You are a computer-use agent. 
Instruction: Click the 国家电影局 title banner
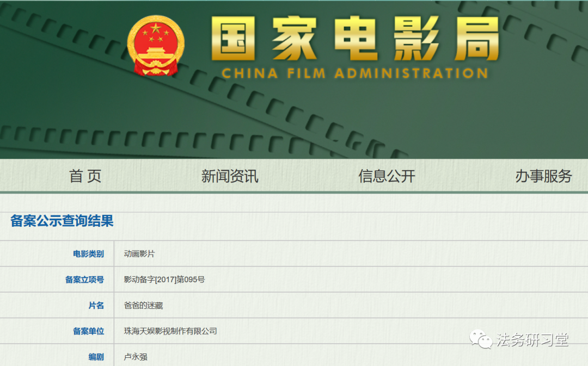[x=355, y=39]
